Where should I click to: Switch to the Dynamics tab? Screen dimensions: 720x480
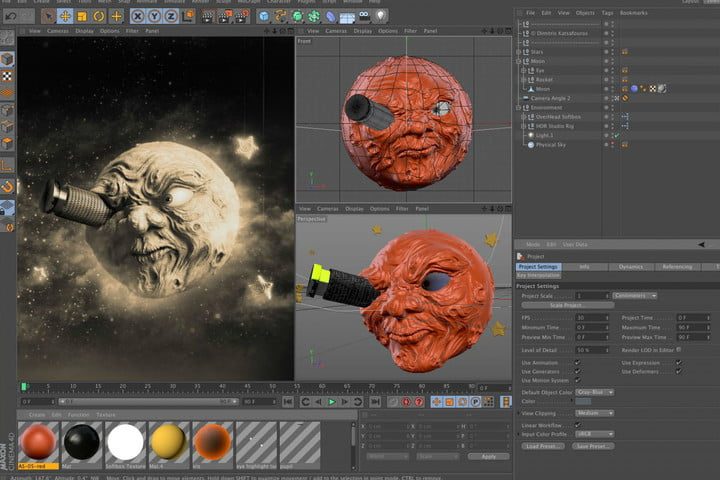pyautogui.click(x=630, y=267)
